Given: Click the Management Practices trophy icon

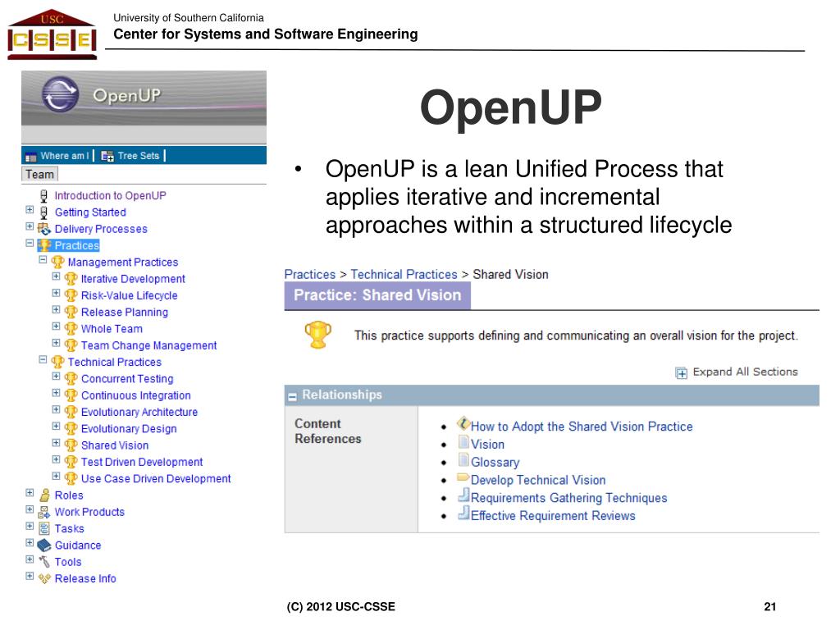Looking at the screenshot, I should pos(57,262).
